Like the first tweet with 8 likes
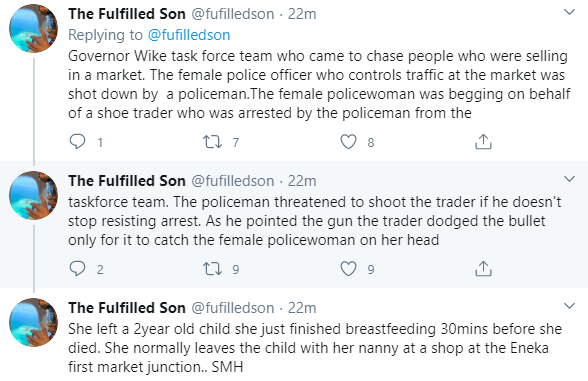Screen dimensions: 588x381 [348, 142]
